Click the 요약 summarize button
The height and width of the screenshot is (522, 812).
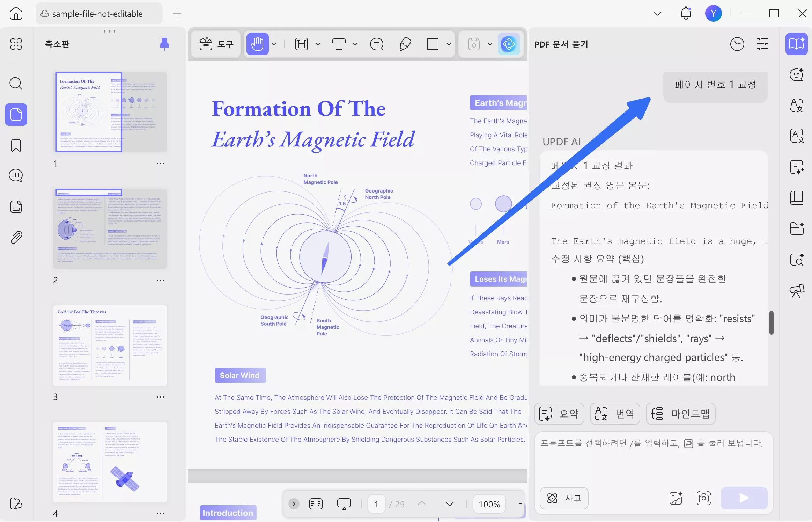click(559, 414)
